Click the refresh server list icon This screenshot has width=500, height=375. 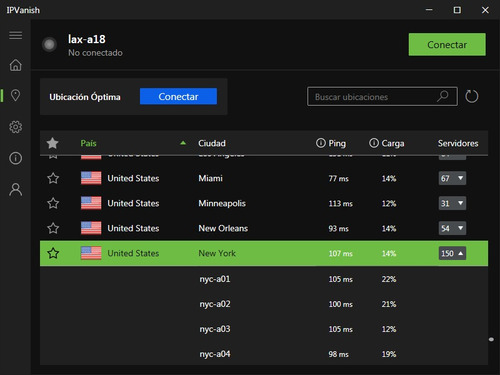tap(472, 97)
